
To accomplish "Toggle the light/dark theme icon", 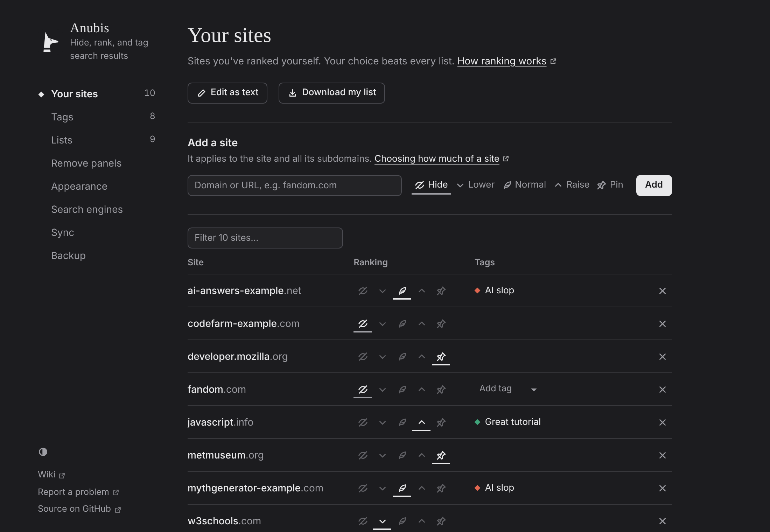I will (43, 452).
